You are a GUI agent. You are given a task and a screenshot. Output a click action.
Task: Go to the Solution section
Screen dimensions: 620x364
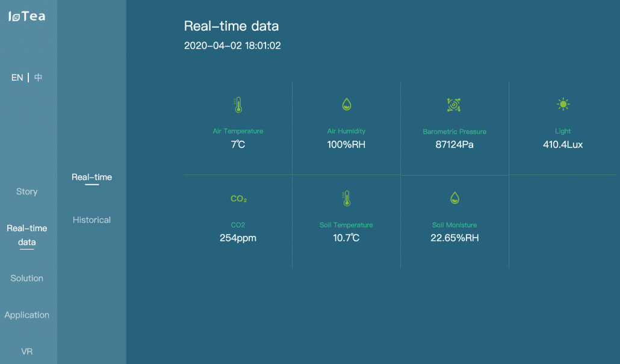click(x=27, y=278)
